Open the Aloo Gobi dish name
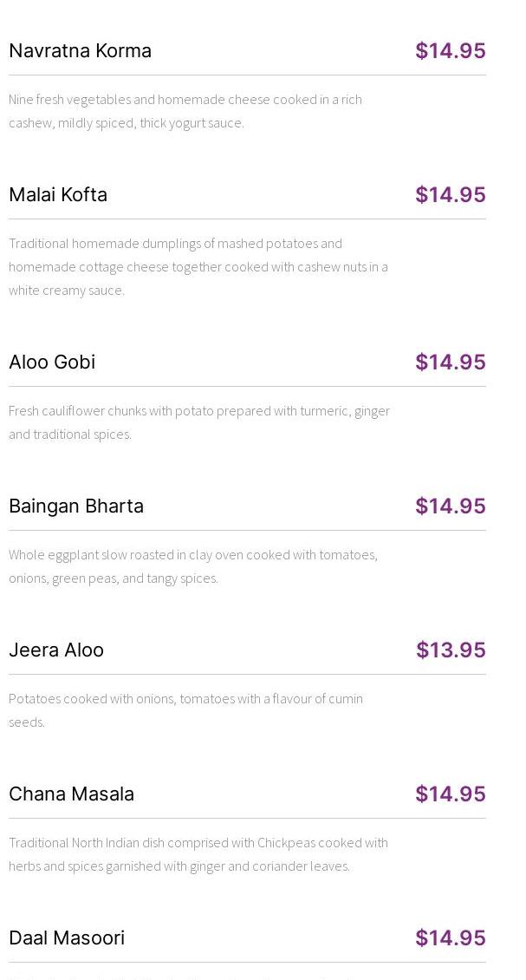526x980 pixels. (x=52, y=362)
